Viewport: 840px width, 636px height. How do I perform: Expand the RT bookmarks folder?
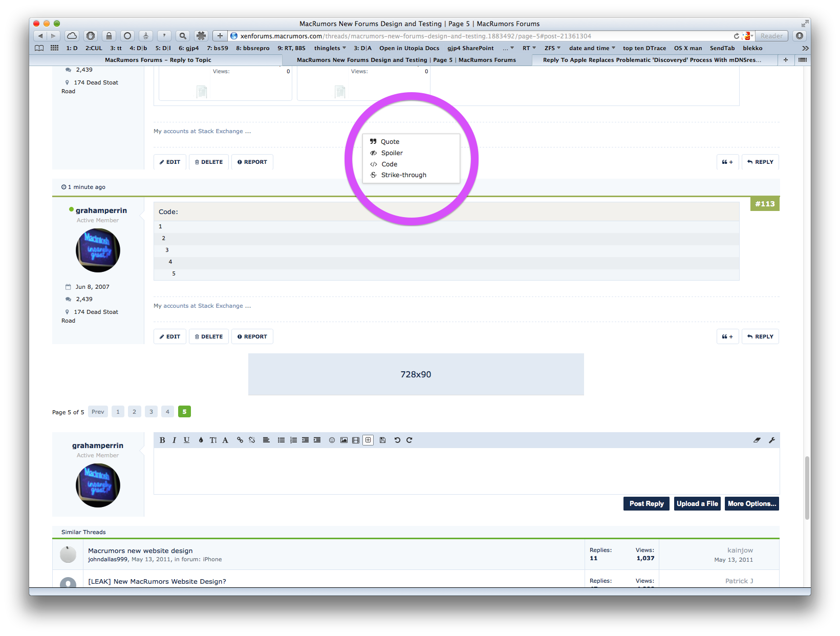click(529, 48)
